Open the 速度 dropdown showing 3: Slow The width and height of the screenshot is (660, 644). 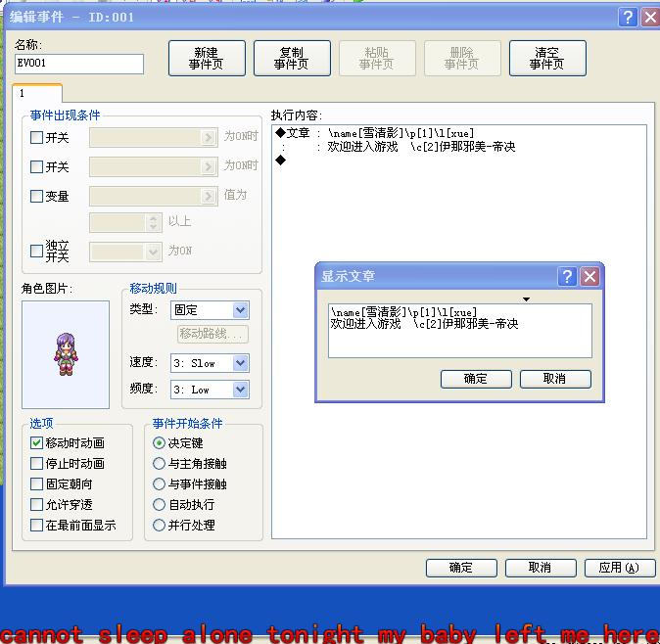[210, 363]
